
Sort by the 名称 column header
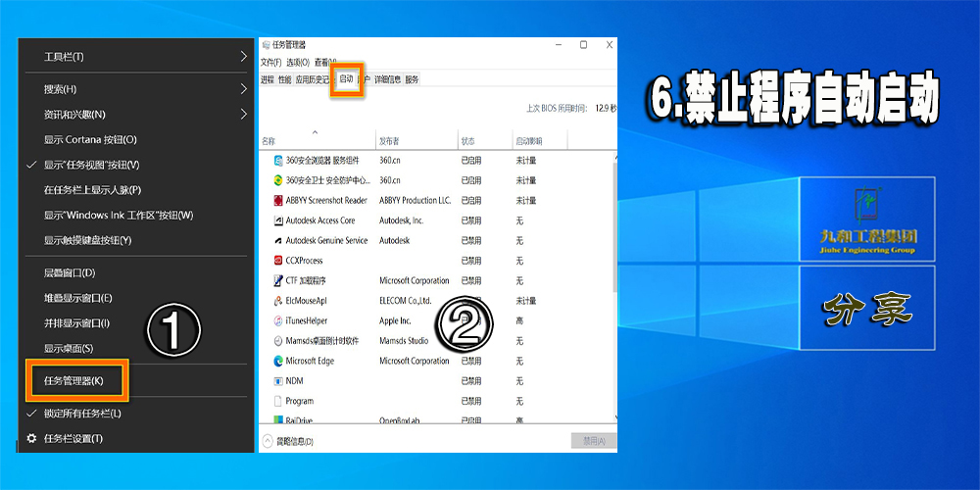pos(269,141)
